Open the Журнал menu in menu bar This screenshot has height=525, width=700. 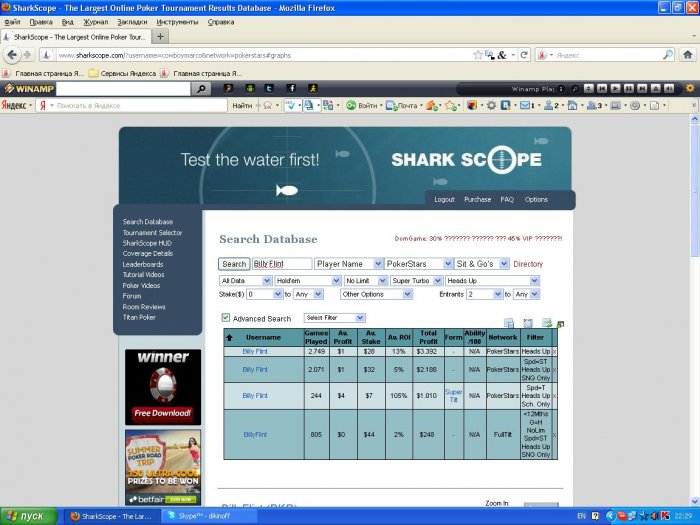96,22
